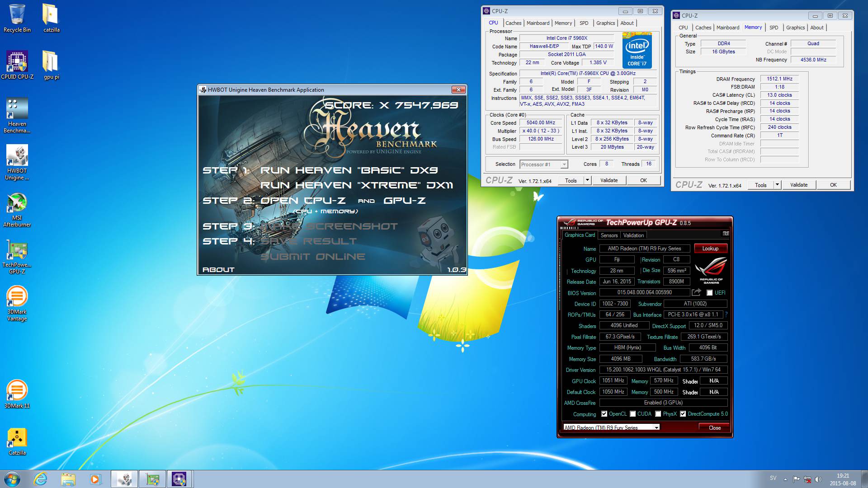Click Run Heaven "Basic" DX9 step
This screenshot has height=488, width=868.
click(x=349, y=170)
